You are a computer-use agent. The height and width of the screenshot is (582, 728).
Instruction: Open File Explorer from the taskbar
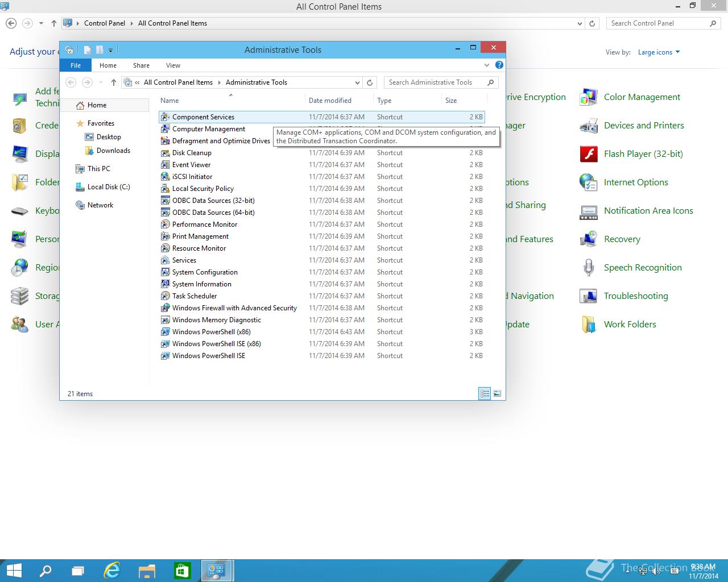coord(147,571)
